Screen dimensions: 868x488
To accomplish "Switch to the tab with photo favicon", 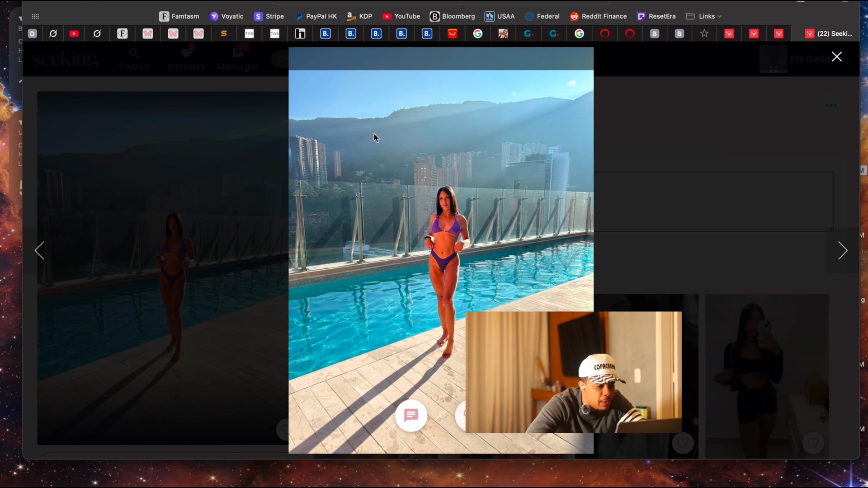I will [x=503, y=33].
